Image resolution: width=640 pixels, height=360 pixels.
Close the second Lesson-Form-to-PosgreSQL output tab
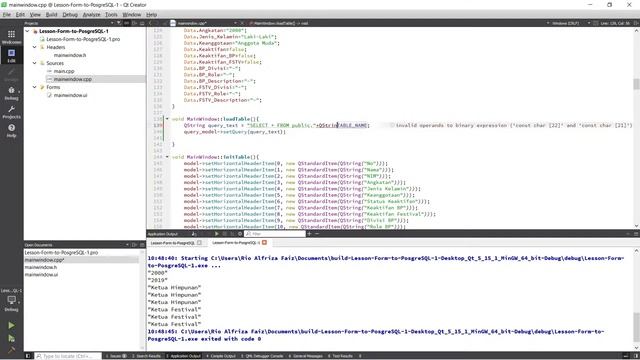point(264,242)
